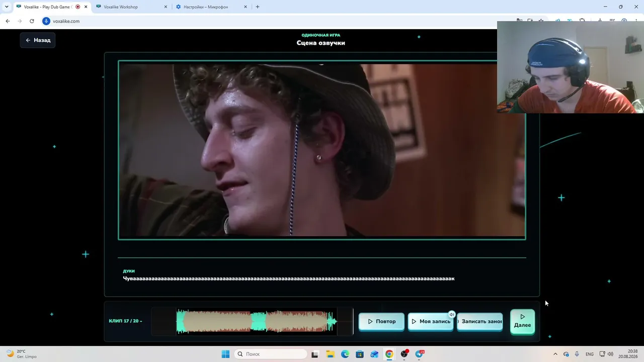Open File Explorer from the taskbar

[330, 354]
